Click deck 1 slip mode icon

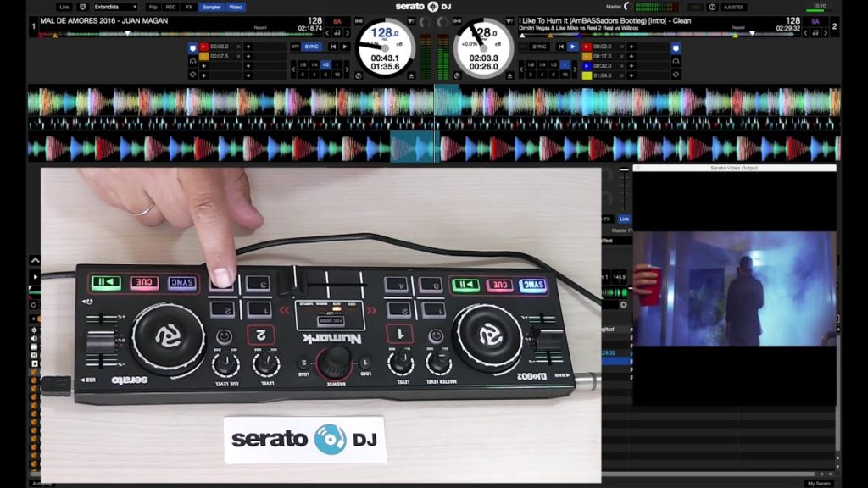(x=359, y=75)
